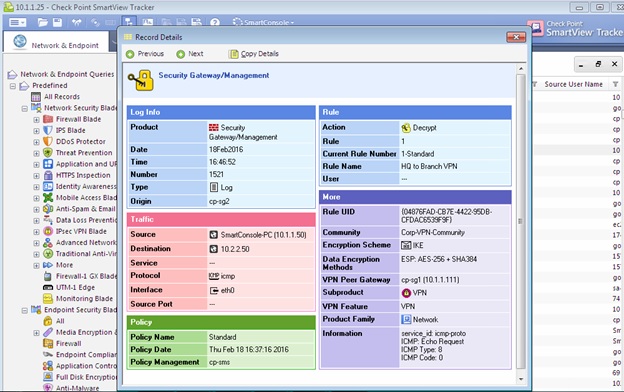
Task: Click 'ESP: AES-256 + SHA384' value
Action: tap(439, 259)
